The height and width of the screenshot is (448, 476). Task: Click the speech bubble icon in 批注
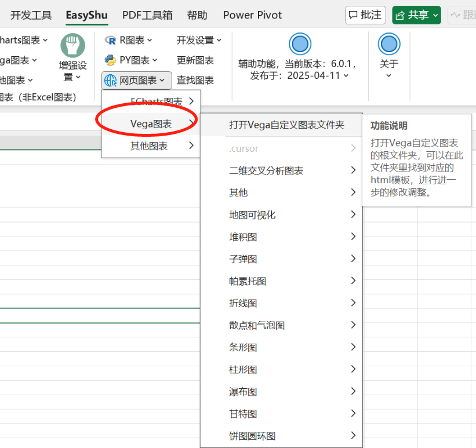click(353, 15)
